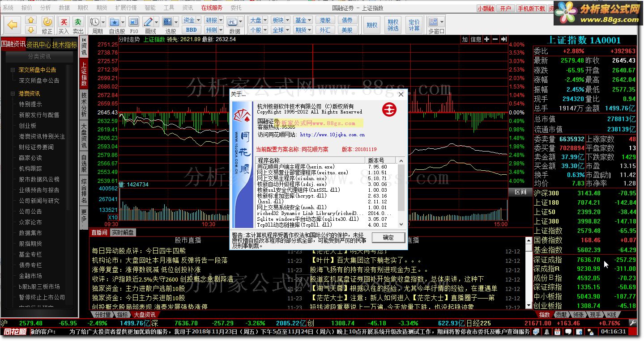Open the 在线服务 menu
644x341 pixels.
(211, 8)
